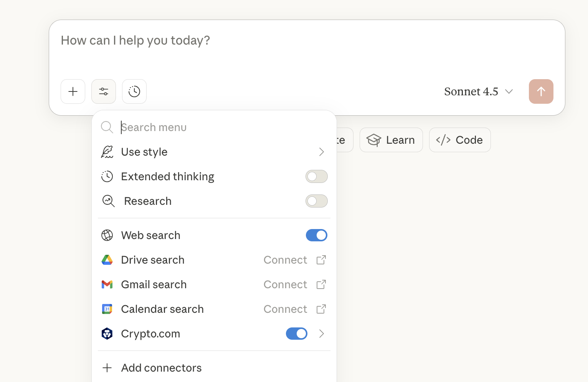Image resolution: width=588 pixels, height=382 pixels.
Task: Open the Sonnet 4.5 model dropdown
Action: 478,91
